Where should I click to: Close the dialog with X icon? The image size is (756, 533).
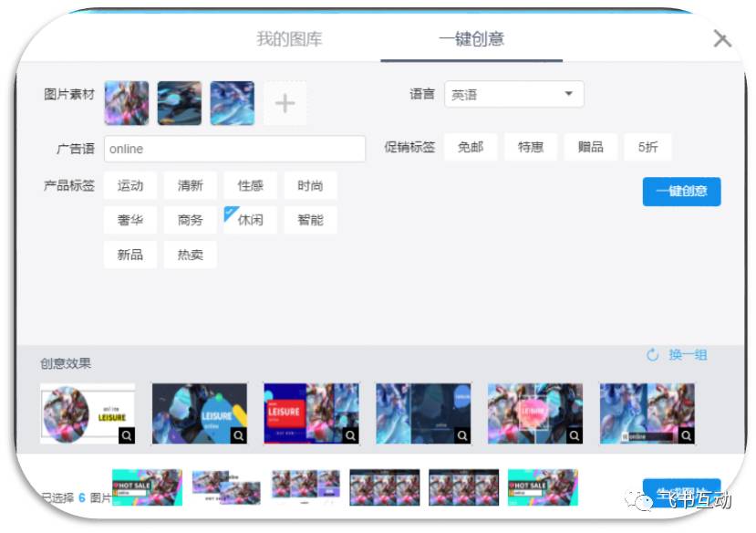(722, 38)
